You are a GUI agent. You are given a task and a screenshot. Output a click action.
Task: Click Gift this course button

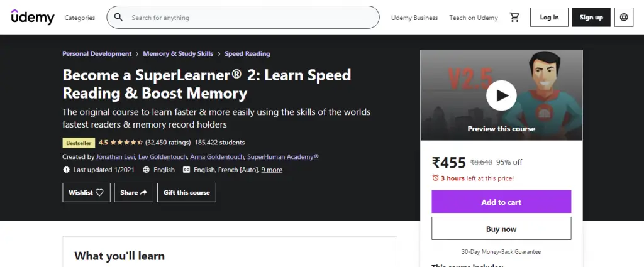click(187, 192)
